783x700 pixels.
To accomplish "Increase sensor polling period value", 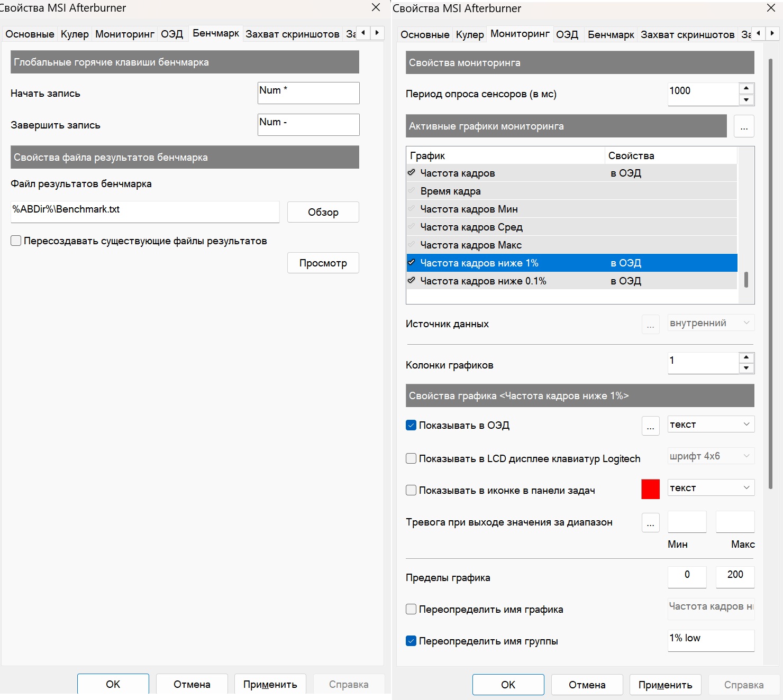I will tap(746, 88).
